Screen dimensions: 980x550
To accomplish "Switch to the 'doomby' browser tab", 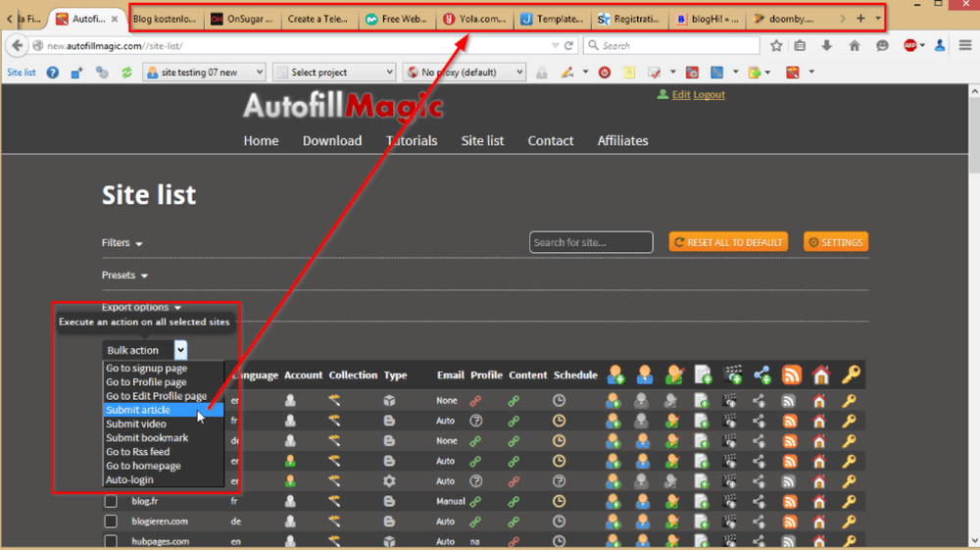I will tap(784, 19).
